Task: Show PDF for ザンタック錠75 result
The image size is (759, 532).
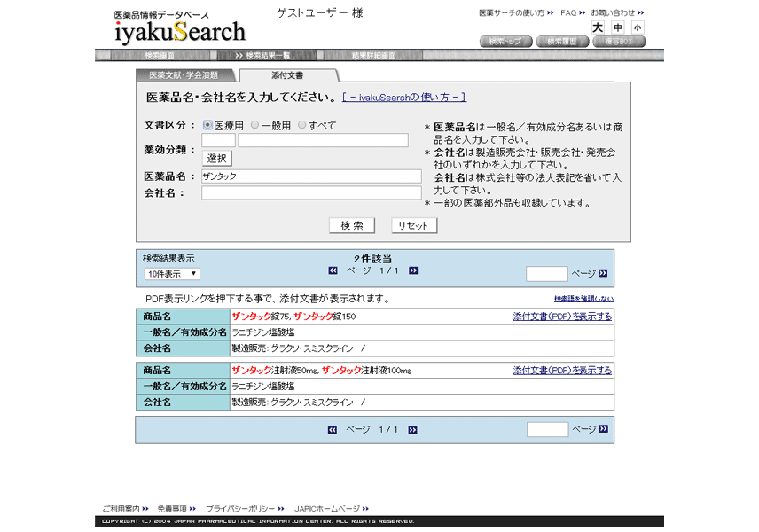Action: pyautogui.click(x=562, y=317)
